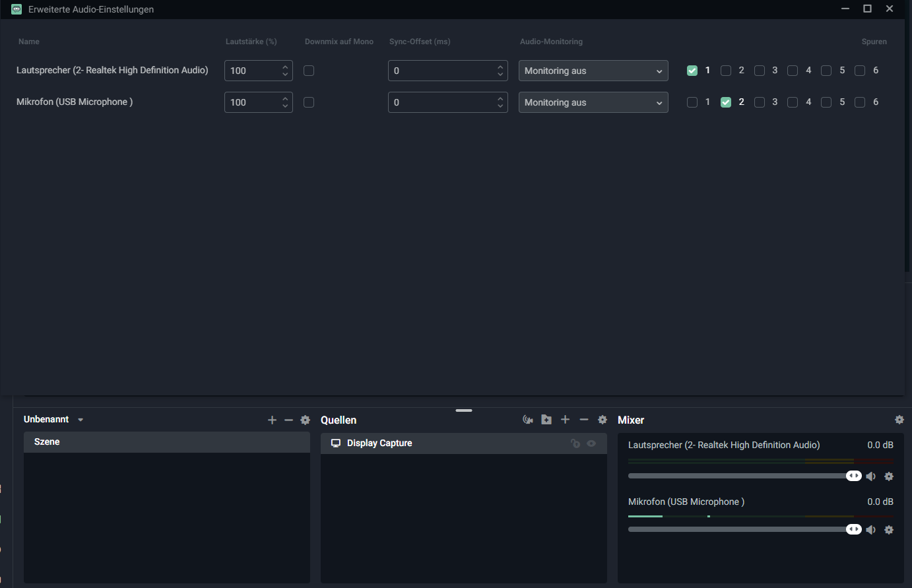The width and height of the screenshot is (912, 588).
Task: Lock the Display Capture source
Action: pos(575,443)
